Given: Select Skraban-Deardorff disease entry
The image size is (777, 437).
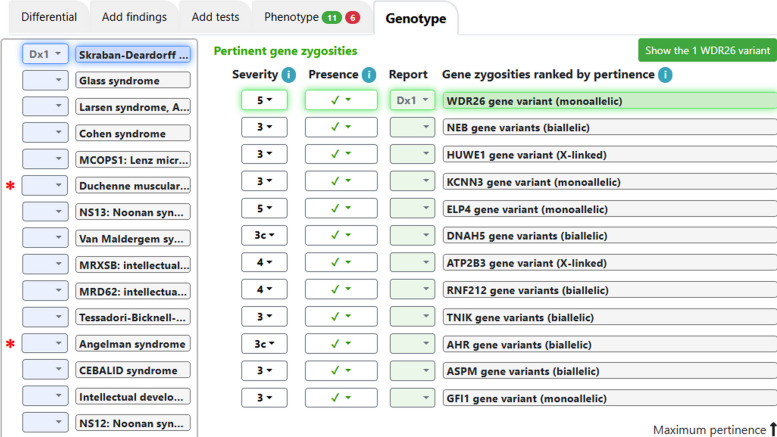Looking at the screenshot, I should click(x=133, y=54).
